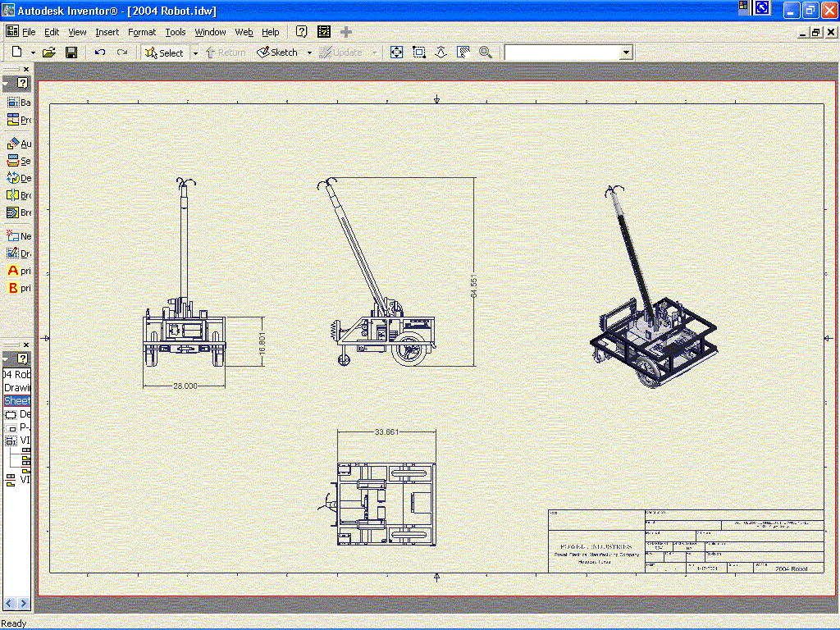Click the red B print tool
The width and height of the screenshot is (840, 630).
18,288
